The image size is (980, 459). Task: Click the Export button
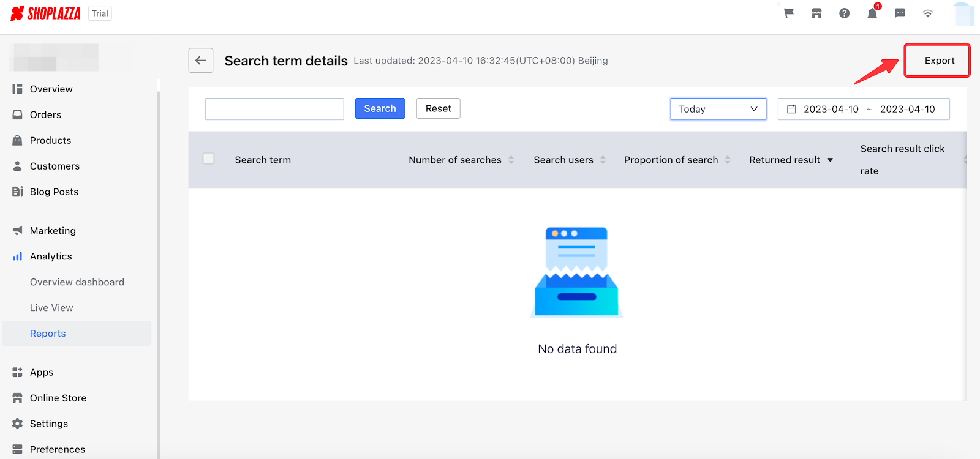pyautogui.click(x=939, y=61)
